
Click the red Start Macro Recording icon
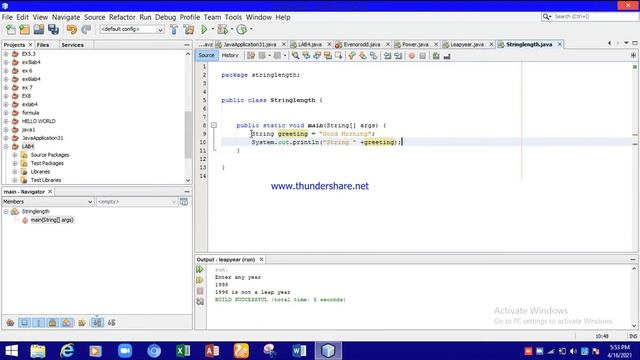(x=412, y=56)
